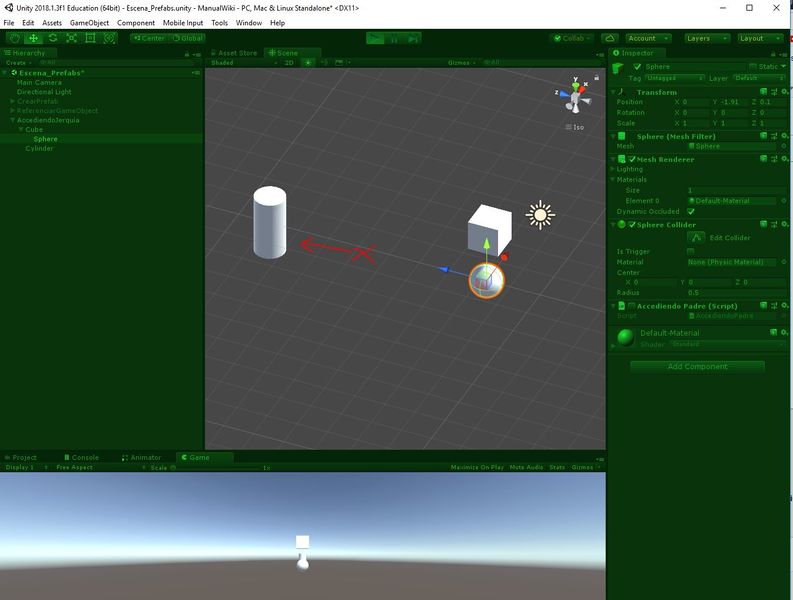This screenshot has width=793, height=600.
Task: Open Transform component help book icon
Action: [764, 92]
